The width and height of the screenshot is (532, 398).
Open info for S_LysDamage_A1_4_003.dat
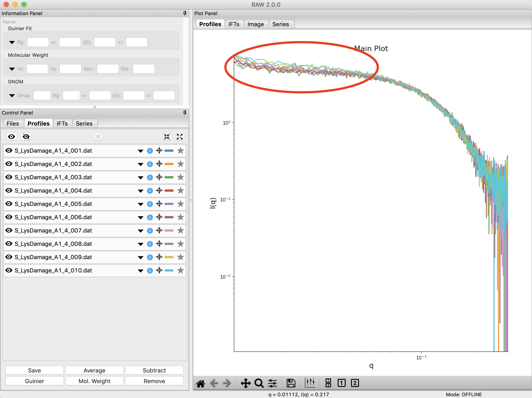[x=150, y=177]
